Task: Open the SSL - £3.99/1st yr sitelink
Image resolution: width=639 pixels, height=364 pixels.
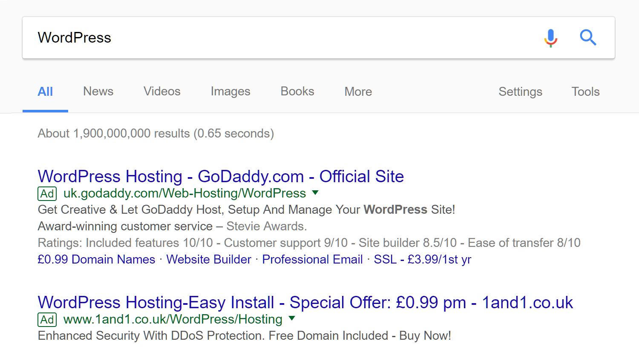Action: pos(423,259)
